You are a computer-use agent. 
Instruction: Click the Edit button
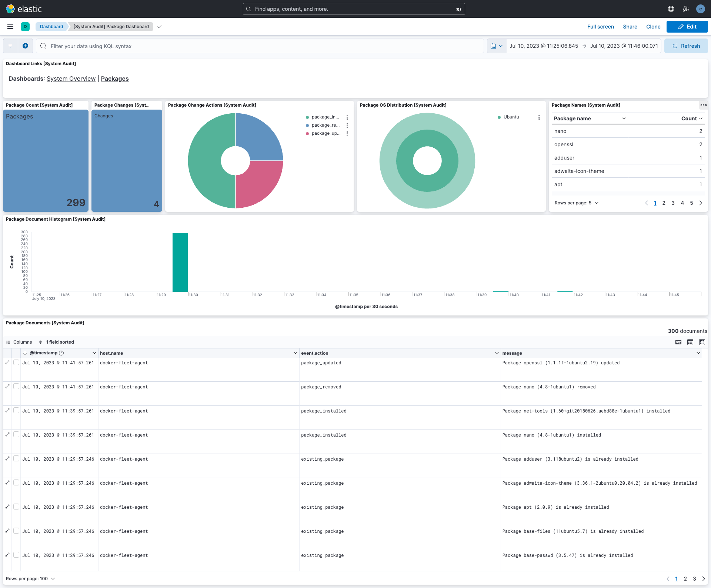tap(687, 26)
